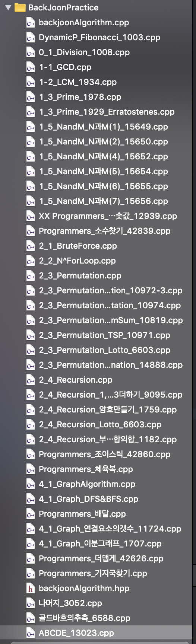Open 2_3_Permutation...tation_10974.cpp
This screenshot has width=196, height=644.
pyautogui.click(x=110, y=306)
